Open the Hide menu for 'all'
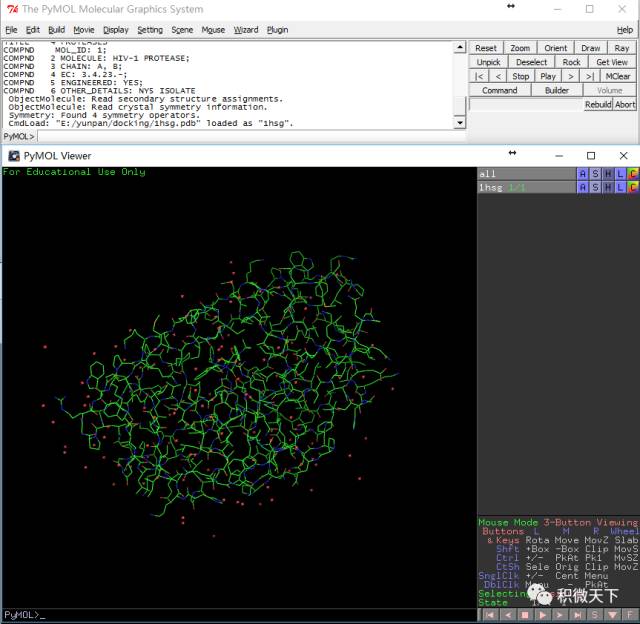 click(608, 174)
